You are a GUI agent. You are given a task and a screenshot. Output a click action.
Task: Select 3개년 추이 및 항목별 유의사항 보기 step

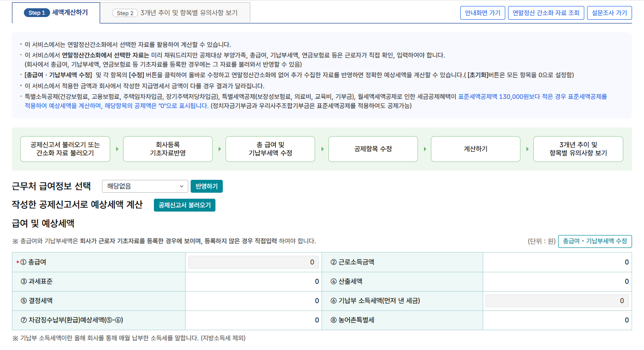click(578, 149)
